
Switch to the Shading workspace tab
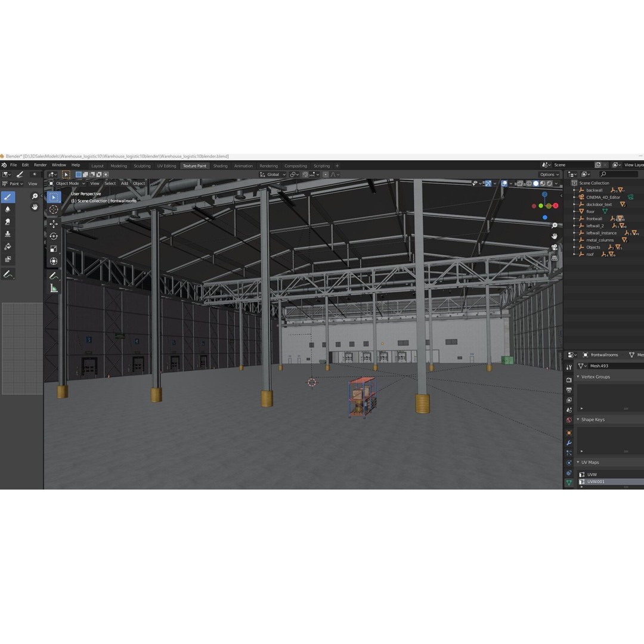pyautogui.click(x=220, y=165)
